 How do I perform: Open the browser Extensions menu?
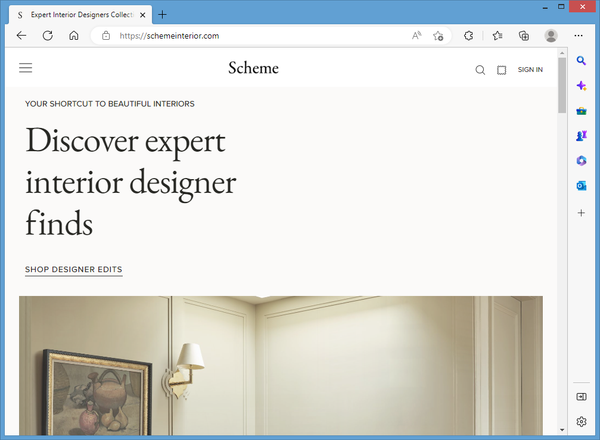468,36
